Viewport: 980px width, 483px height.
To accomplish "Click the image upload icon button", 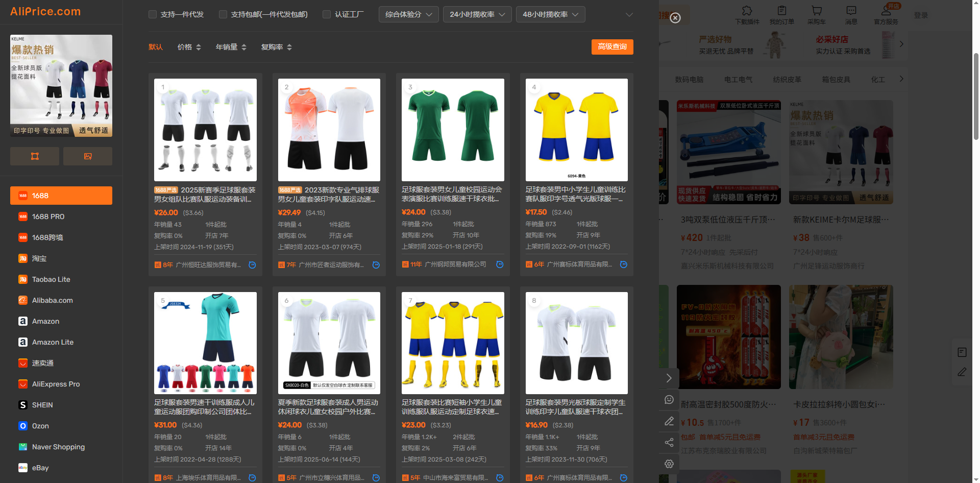I will 88,156.
